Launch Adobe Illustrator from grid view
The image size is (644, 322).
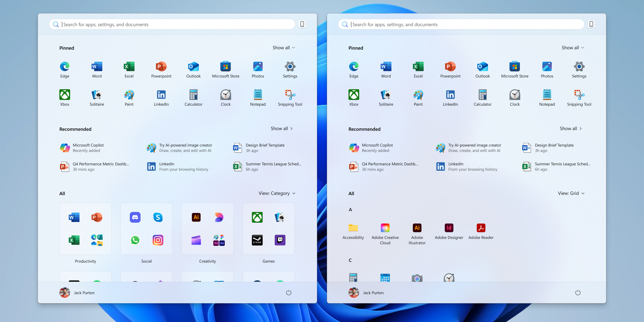tap(417, 234)
